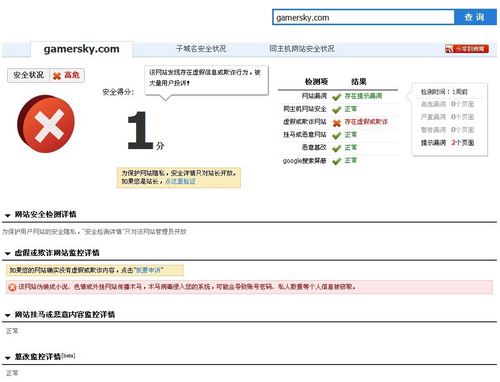
Task: Click the domain search input field
Action: point(363,17)
